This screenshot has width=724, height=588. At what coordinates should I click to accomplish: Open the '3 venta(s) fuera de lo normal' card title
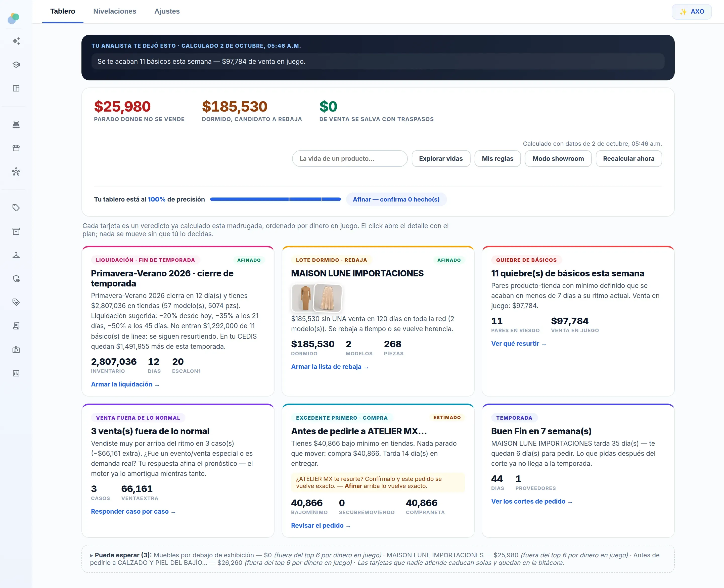click(x=150, y=431)
